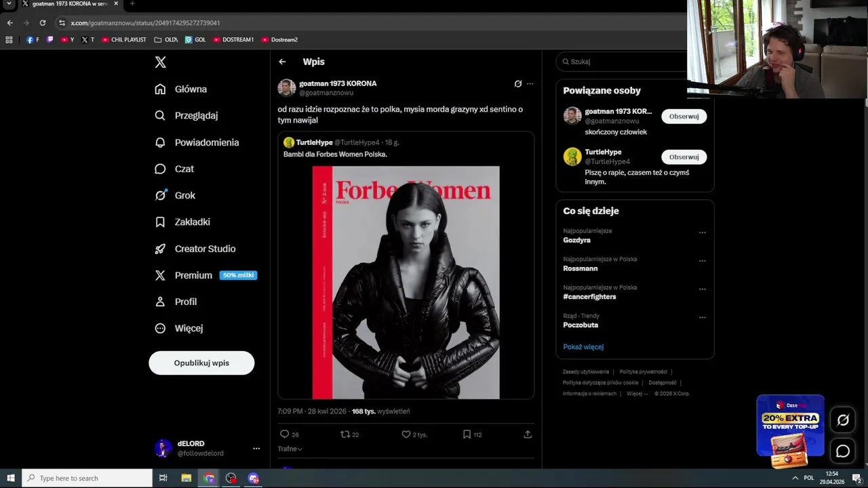
Task: Go back with the Wpis arrow
Action: pos(282,62)
